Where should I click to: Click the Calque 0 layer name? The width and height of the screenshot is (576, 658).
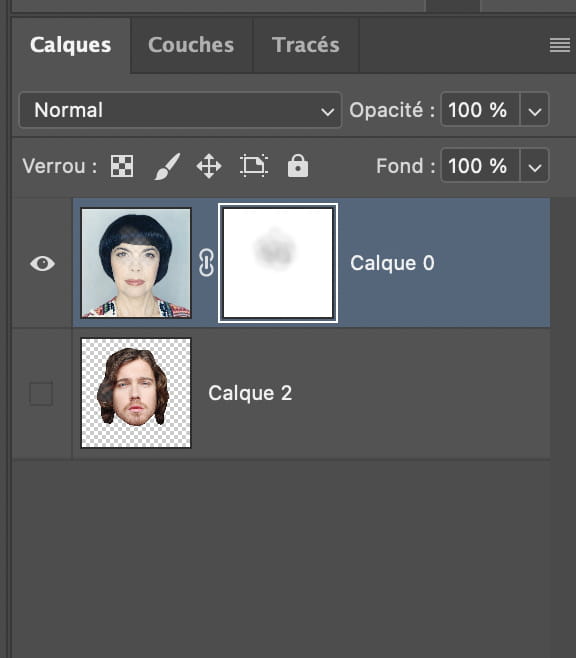click(392, 263)
